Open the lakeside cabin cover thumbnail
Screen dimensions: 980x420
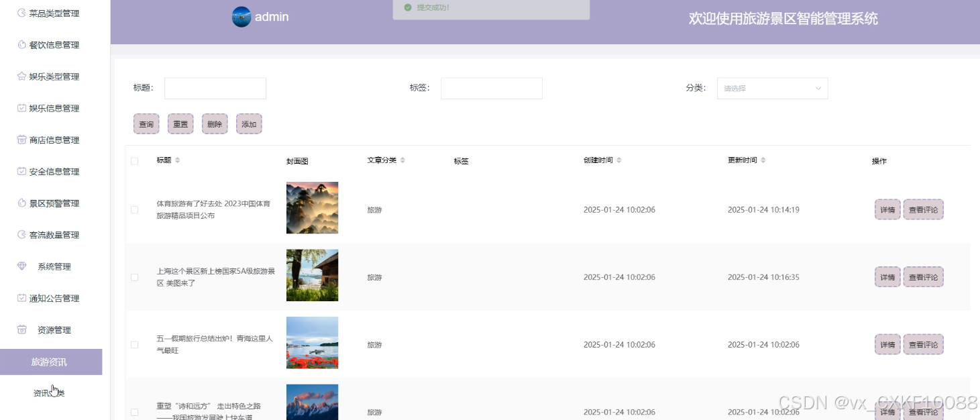pyautogui.click(x=313, y=275)
